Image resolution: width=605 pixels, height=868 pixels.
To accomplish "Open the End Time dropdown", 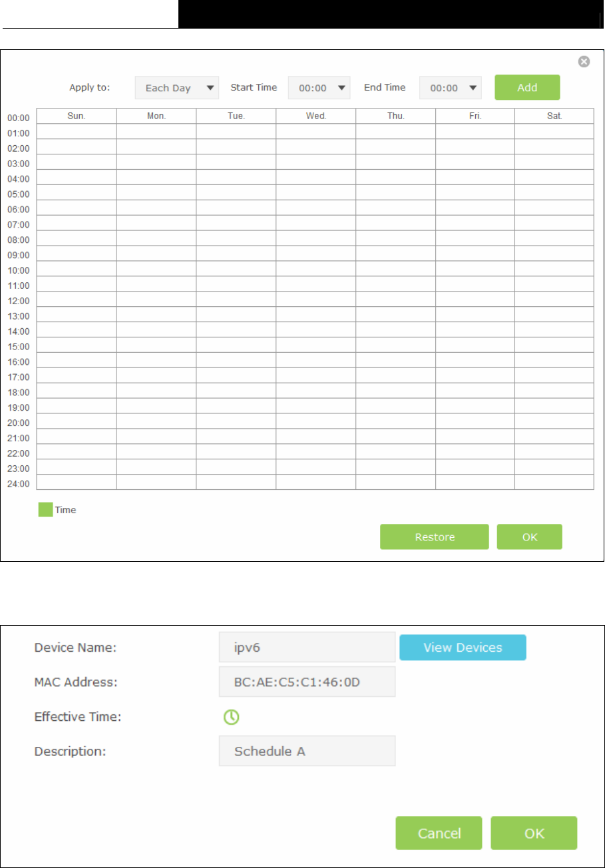I will [x=451, y=87].
